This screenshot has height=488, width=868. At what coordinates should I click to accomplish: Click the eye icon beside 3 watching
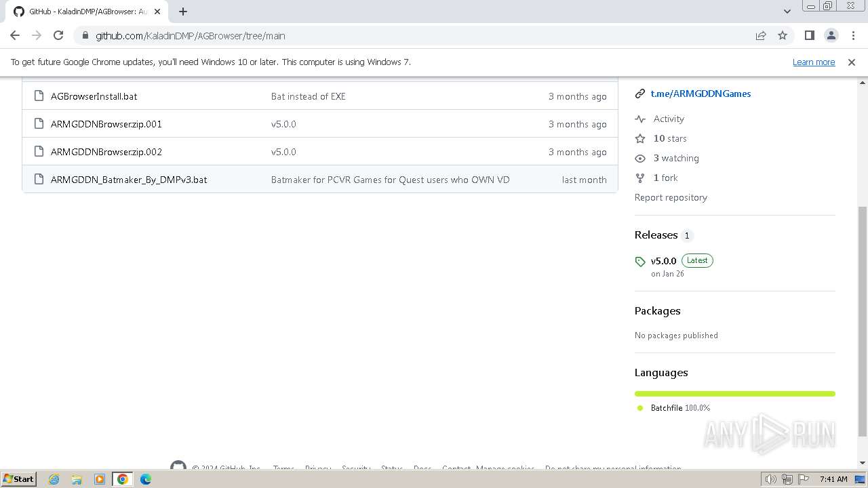click(x=639, y=158)
